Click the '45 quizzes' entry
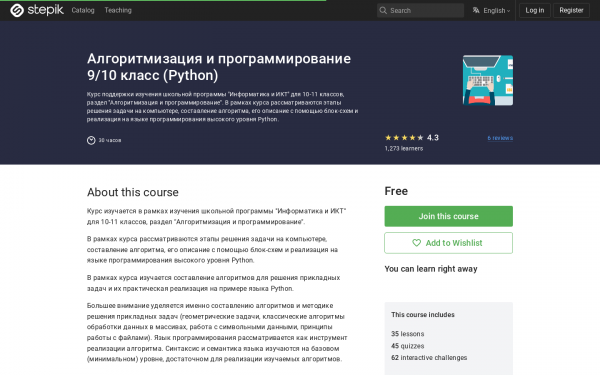Screen dimensions: 600x375 click(x=408, y=346)
